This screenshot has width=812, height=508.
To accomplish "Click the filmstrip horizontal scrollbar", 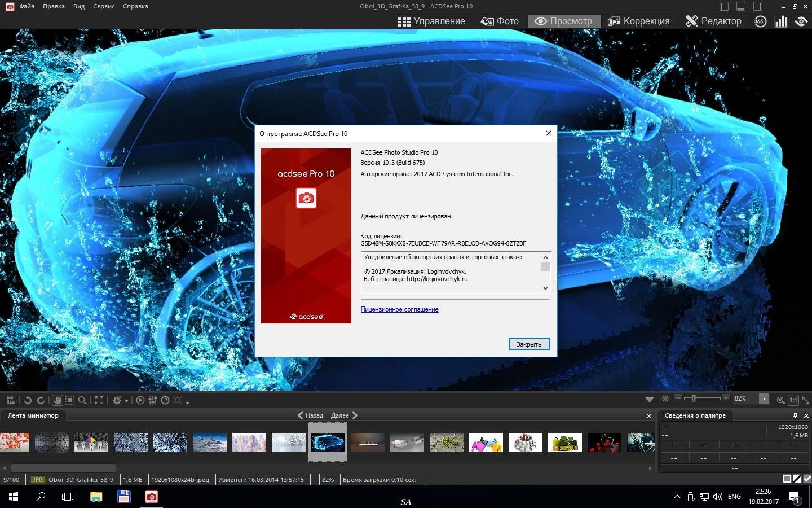I will point(63,468).
